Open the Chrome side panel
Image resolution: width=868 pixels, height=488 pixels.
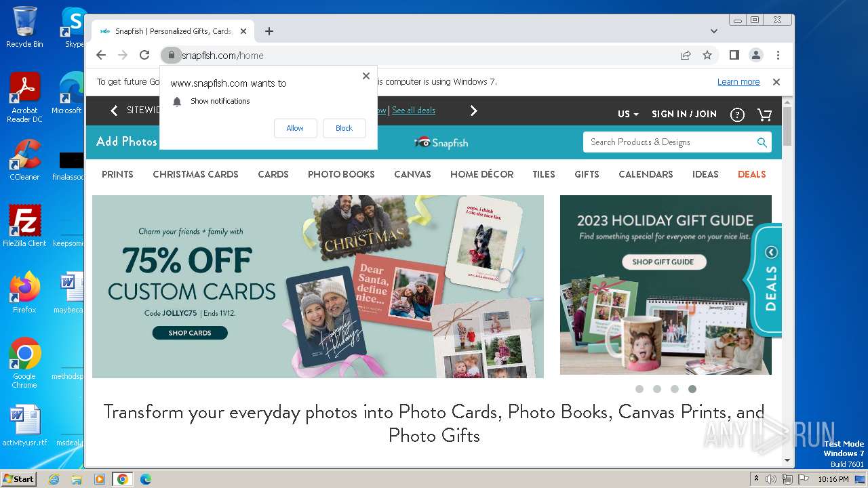click(734, 55)
